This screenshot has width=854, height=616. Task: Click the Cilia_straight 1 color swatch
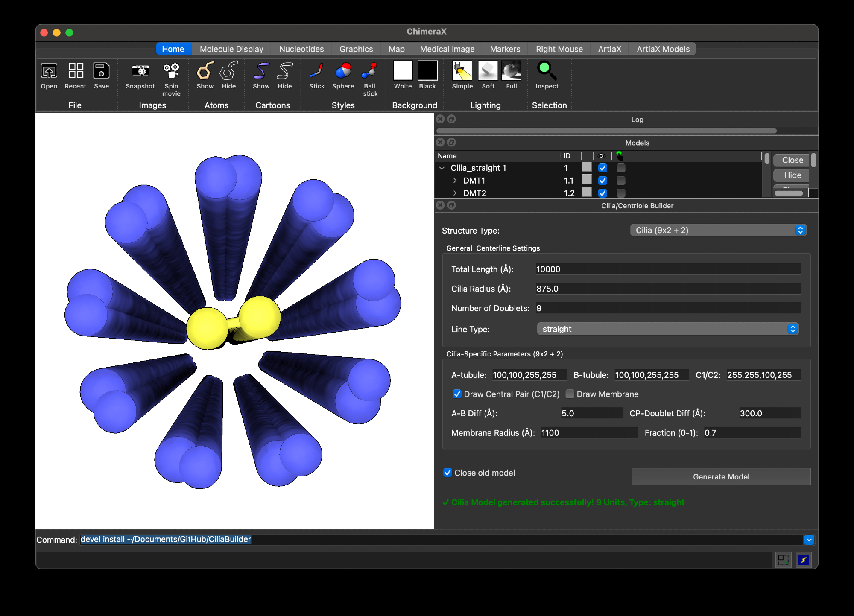tap(587, 168)
